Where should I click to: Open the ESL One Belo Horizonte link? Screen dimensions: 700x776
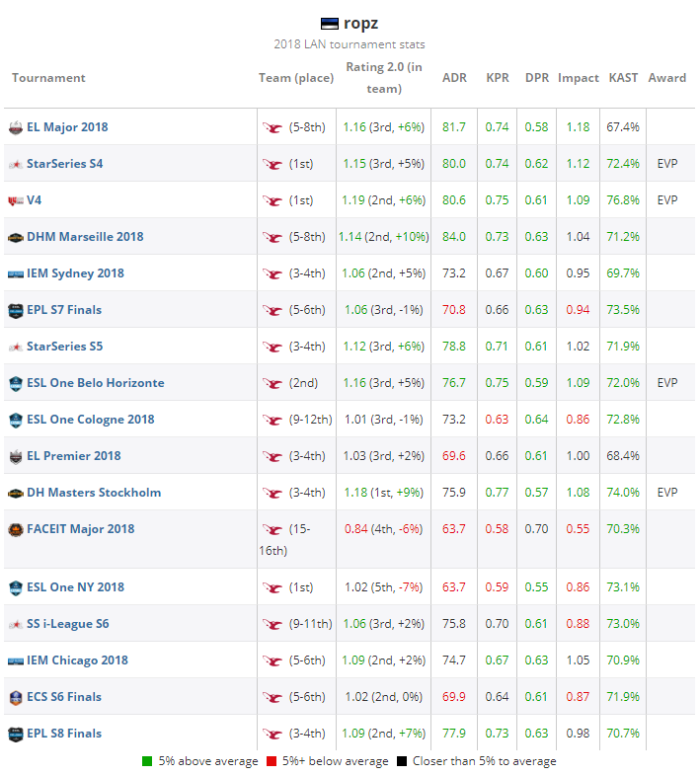[95, 383]
